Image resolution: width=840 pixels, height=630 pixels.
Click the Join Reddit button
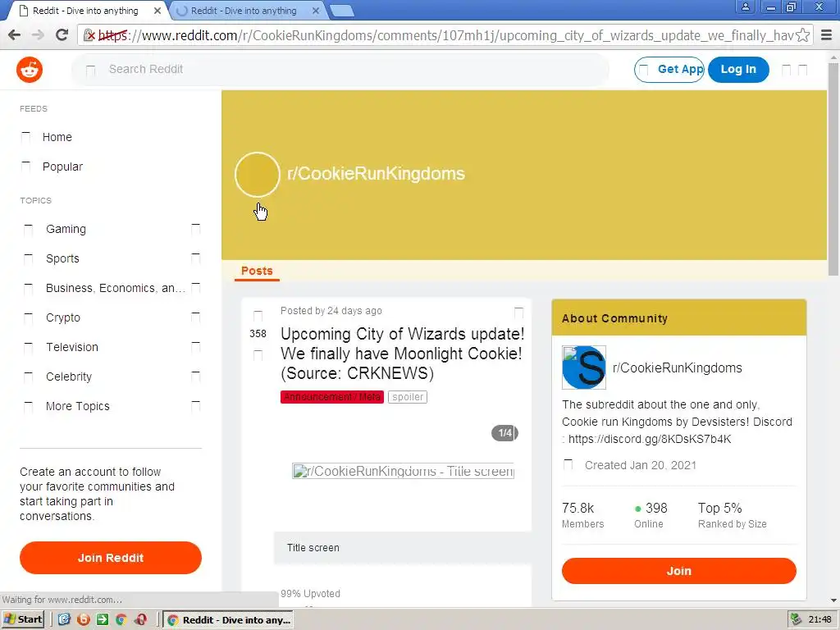111,558
